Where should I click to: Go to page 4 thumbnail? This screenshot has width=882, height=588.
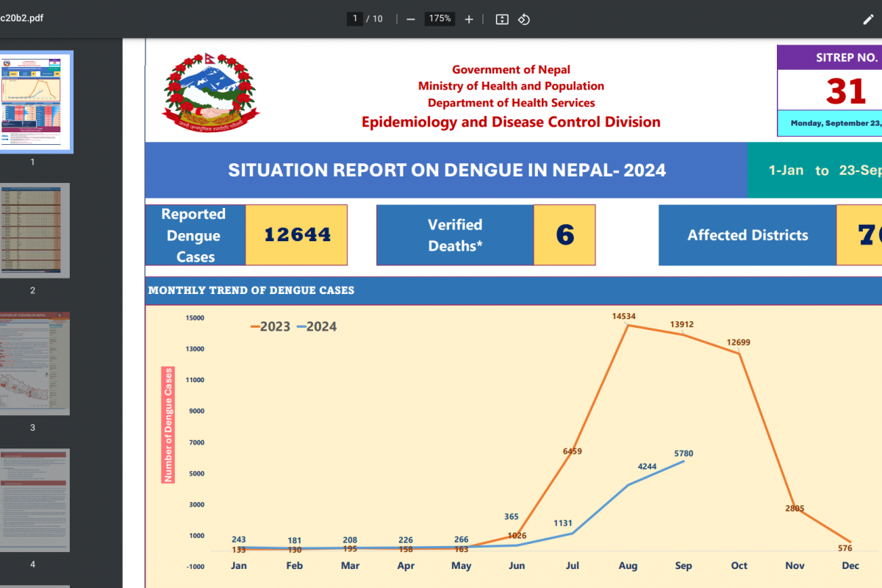pos(33,500)
